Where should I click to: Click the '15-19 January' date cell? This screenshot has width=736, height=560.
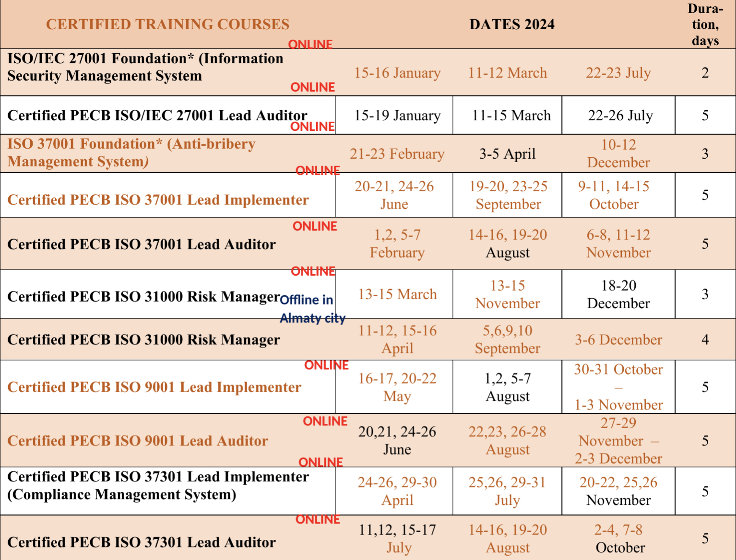(397, 116)
